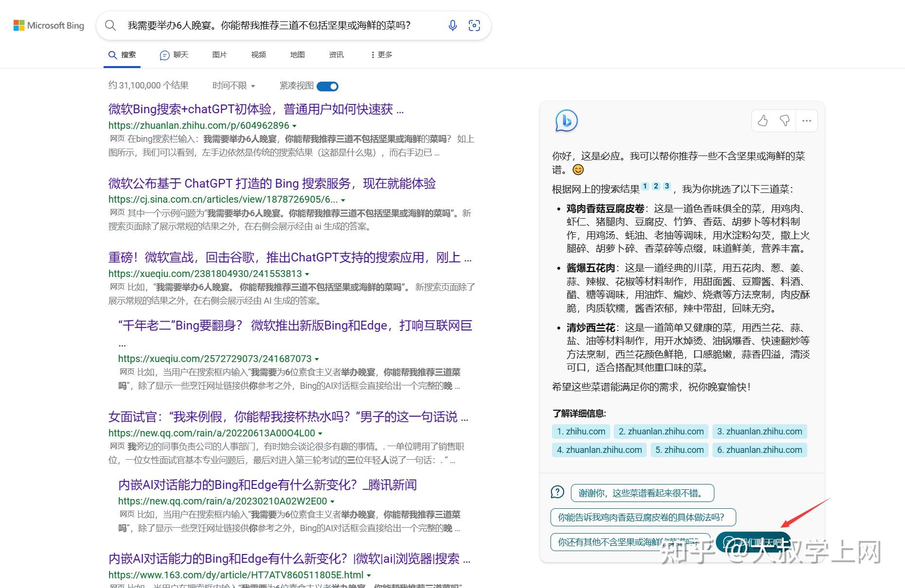This screenshot has width=905, height=588.
Task: Click dish name 清炒西兰花 in answer
Action: pos(591,328)
